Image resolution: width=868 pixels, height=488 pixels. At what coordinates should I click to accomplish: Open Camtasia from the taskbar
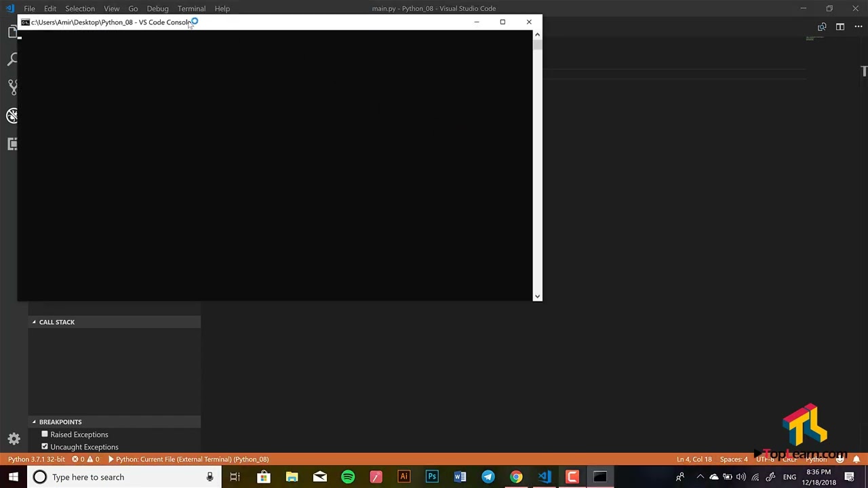click(x=572, y=477)
